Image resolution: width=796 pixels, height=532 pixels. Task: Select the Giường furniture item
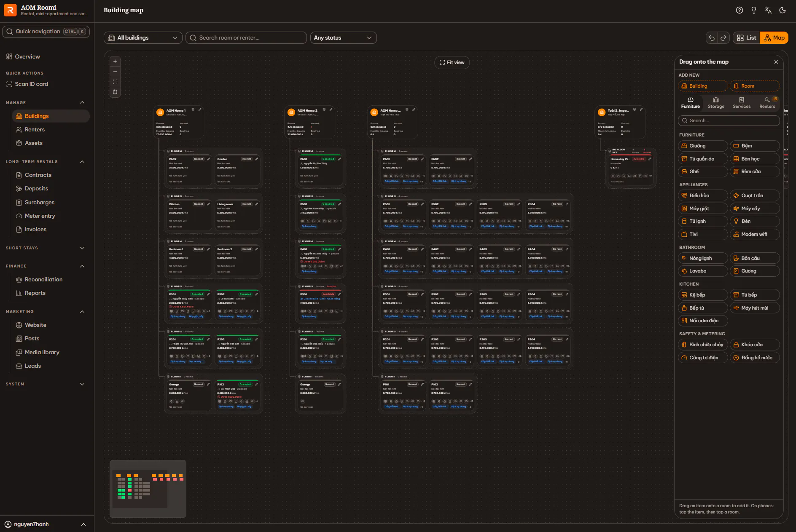tap(703, 146)
